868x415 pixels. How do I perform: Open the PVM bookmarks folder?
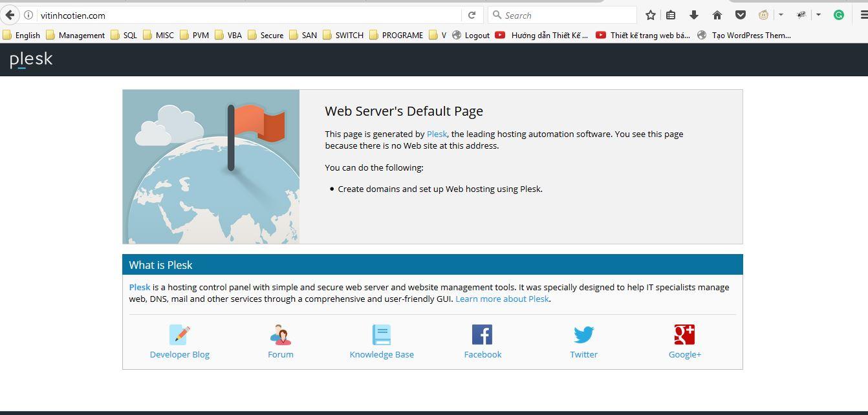coord(194,35)
